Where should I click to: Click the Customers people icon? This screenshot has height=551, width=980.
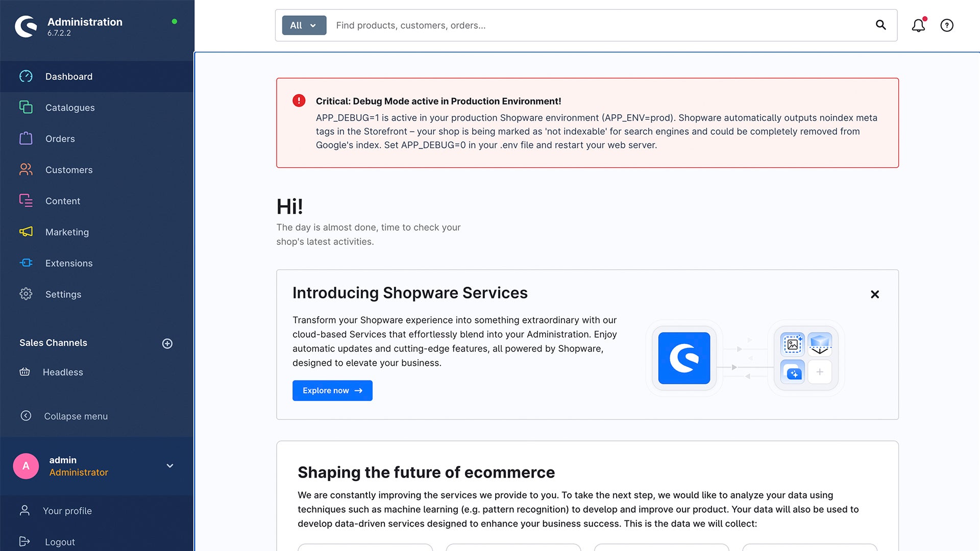tap(26, 169)
